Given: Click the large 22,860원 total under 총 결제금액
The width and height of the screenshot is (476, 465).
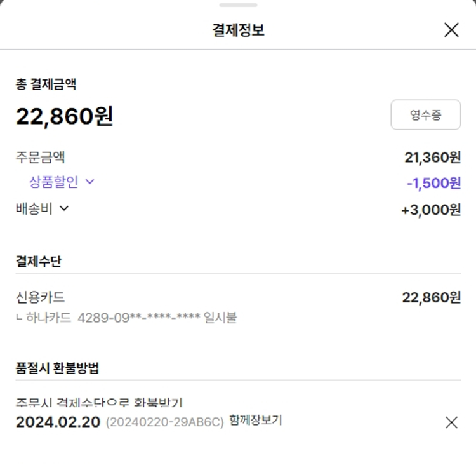Looking at the screenshot, I should pyautogui.click(x=64, y=116).
